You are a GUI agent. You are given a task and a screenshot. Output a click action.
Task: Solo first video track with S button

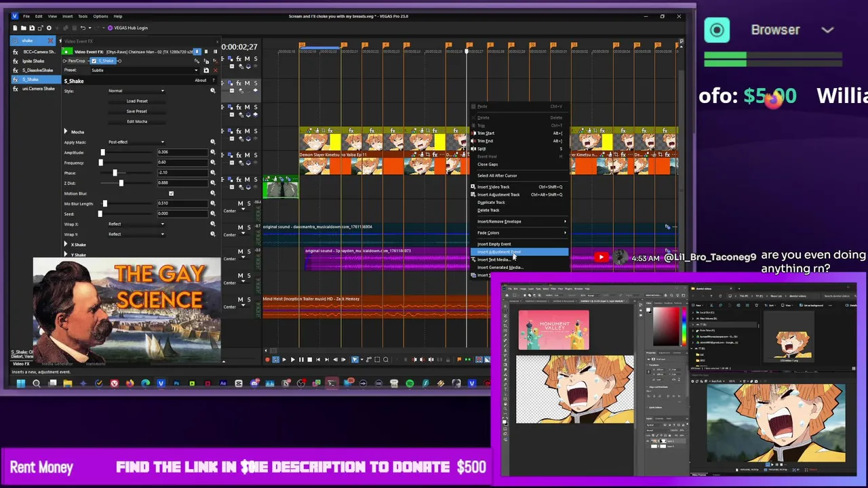click(x=255, y=59)
